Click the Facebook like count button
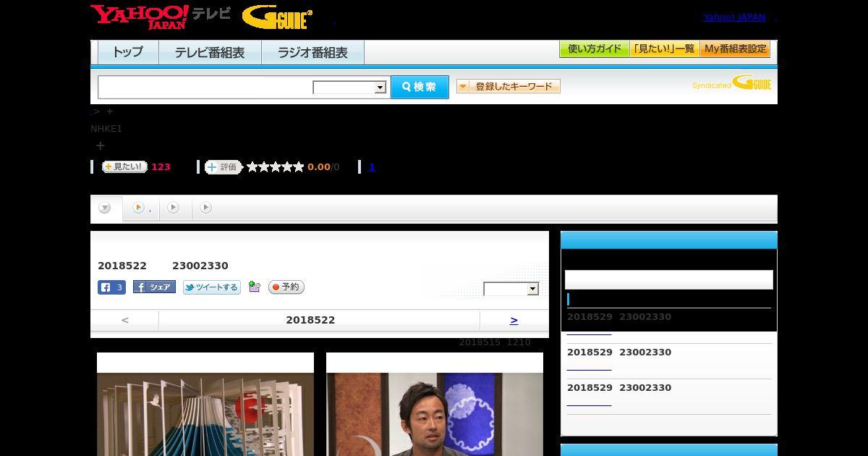The image size is (868, 456). click(111, 287)
